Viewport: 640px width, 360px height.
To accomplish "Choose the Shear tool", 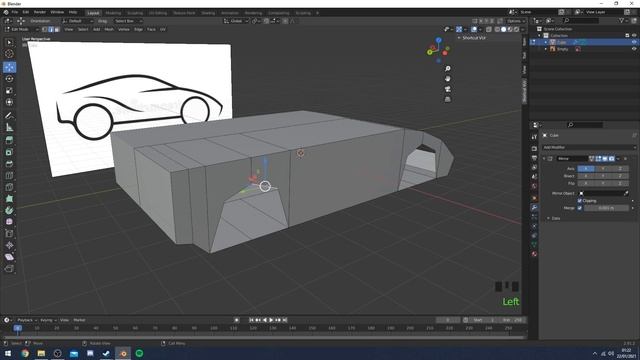I will [x=9, y=257].
